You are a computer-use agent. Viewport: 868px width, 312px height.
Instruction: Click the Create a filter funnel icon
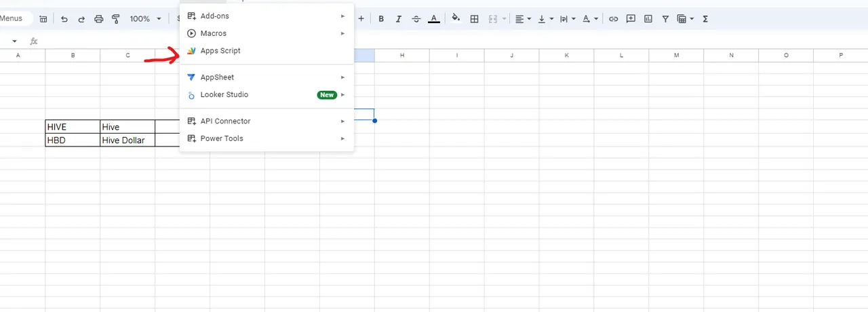(x=665, y=19)
